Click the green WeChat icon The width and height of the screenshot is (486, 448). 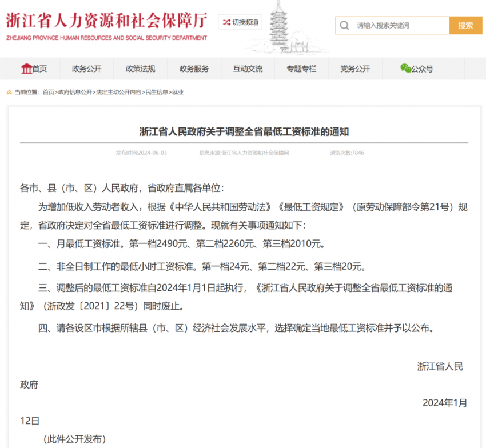(x=405, y=68)
